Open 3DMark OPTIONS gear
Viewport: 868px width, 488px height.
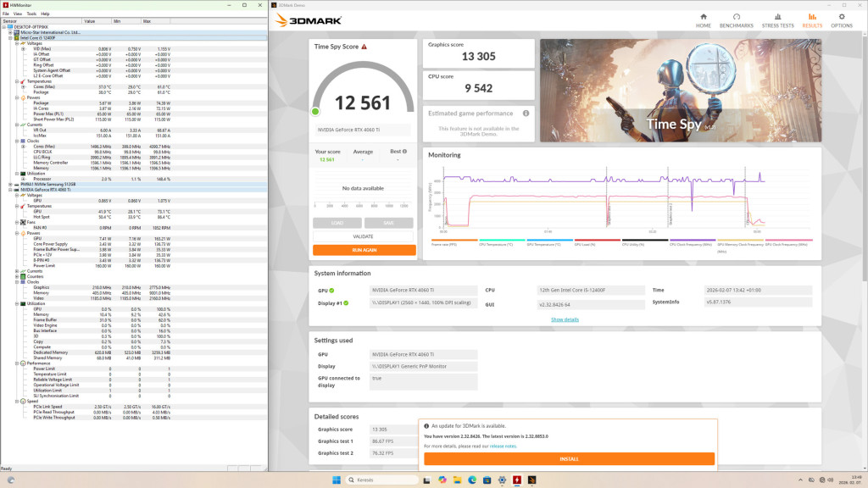[x=841, y=20]
